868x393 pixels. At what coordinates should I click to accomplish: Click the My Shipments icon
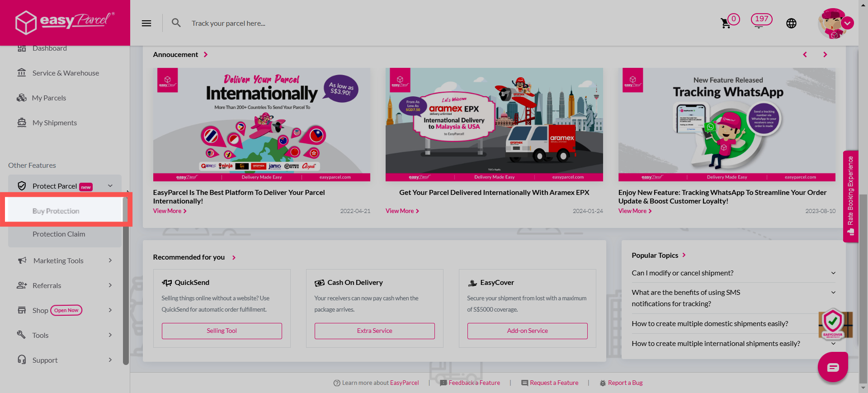(x=22, y=123)
